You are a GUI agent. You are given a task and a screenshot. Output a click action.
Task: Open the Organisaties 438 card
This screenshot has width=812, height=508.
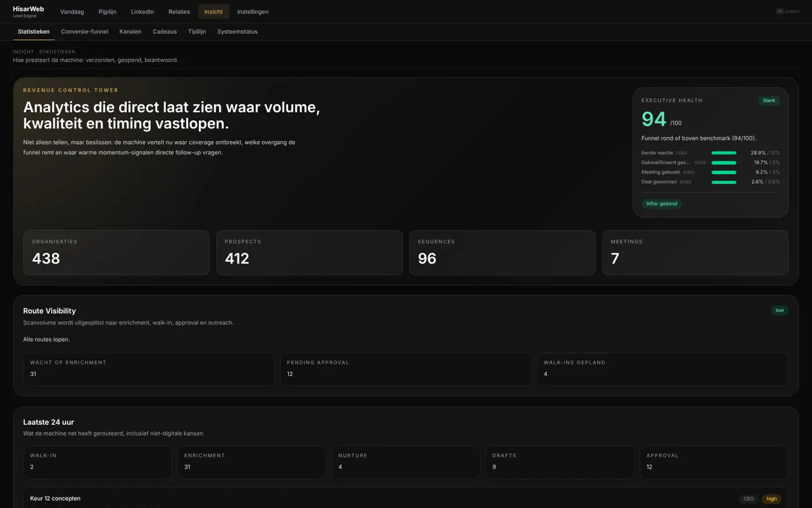tap(117, 253)
